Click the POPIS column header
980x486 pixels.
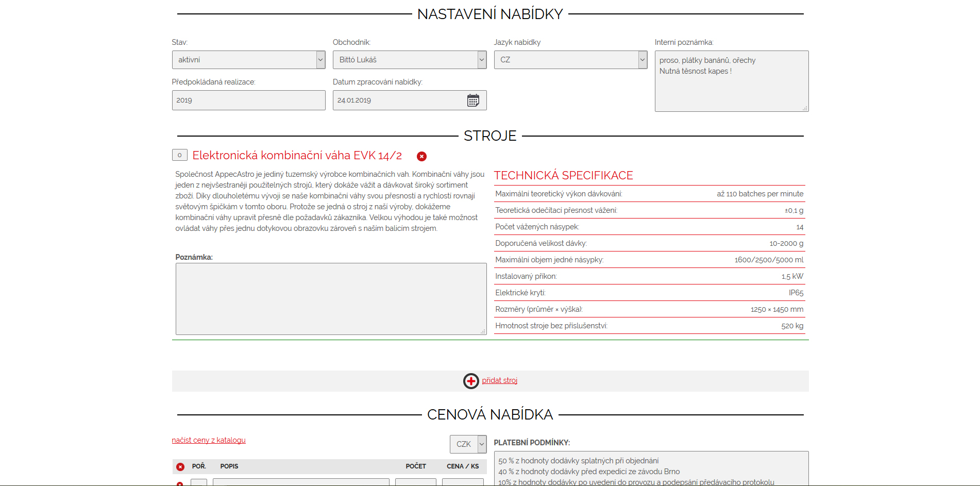tap(229, 466)
